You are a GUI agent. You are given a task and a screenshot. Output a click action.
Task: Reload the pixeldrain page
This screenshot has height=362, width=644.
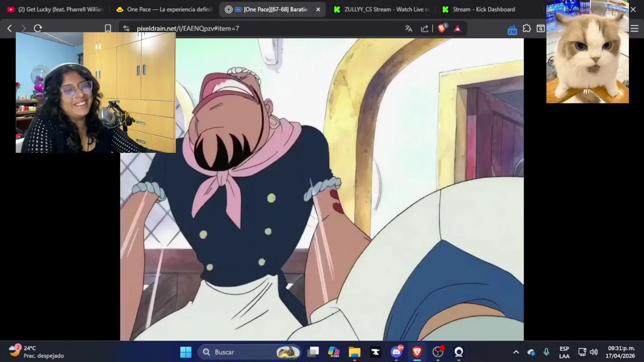point(38,29)
